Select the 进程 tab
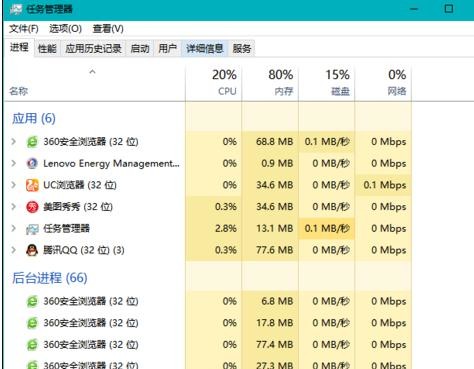The width and height of the screenshot is (474, 369). [x=19, y=48]
